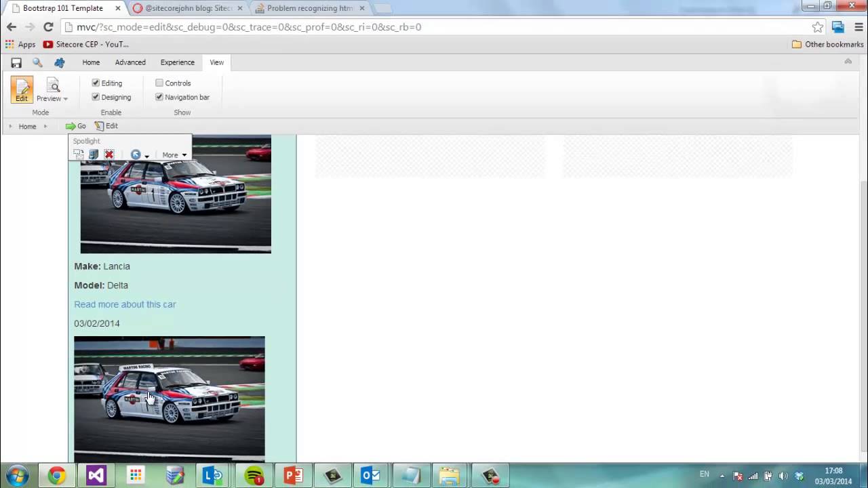Image resolution: width=868 pixels, height=488 pixels.
Task: Close the Bootstrap 101 Template tab
Action: click(x=117, y=8)
